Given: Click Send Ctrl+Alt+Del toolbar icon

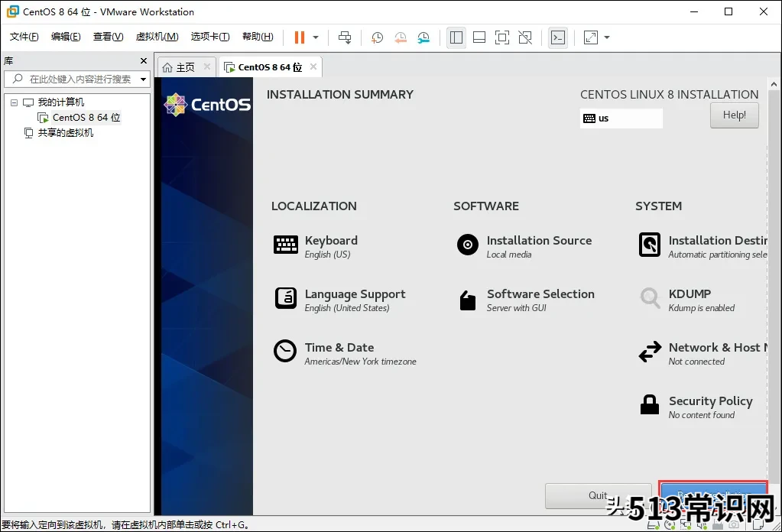Looking at the screenshot, I should (345, 37).
